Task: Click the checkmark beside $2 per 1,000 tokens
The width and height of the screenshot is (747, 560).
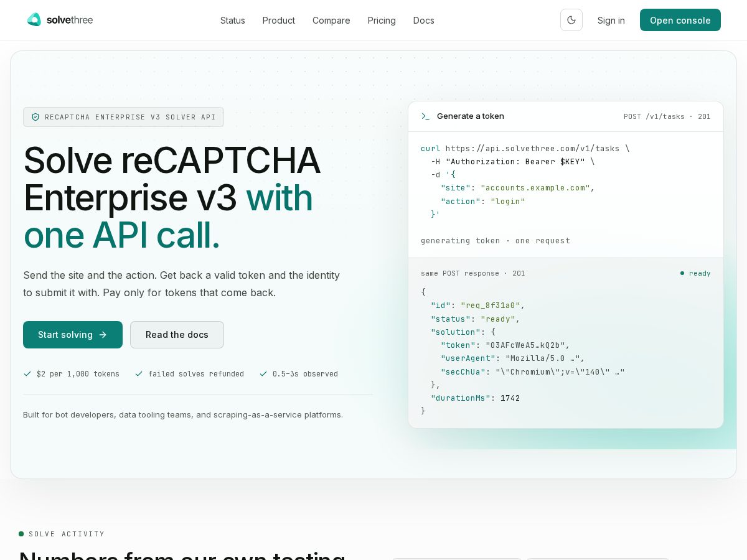Action: (27, 374)
